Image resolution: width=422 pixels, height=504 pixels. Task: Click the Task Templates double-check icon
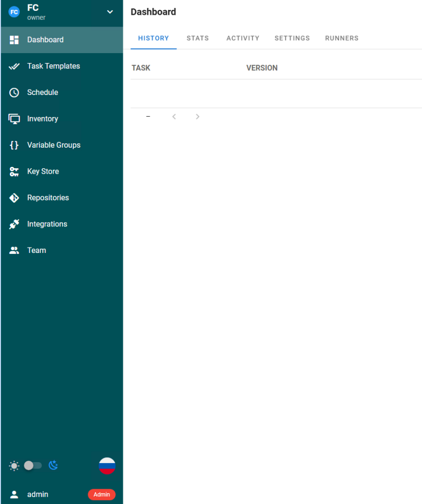point(14,66)
